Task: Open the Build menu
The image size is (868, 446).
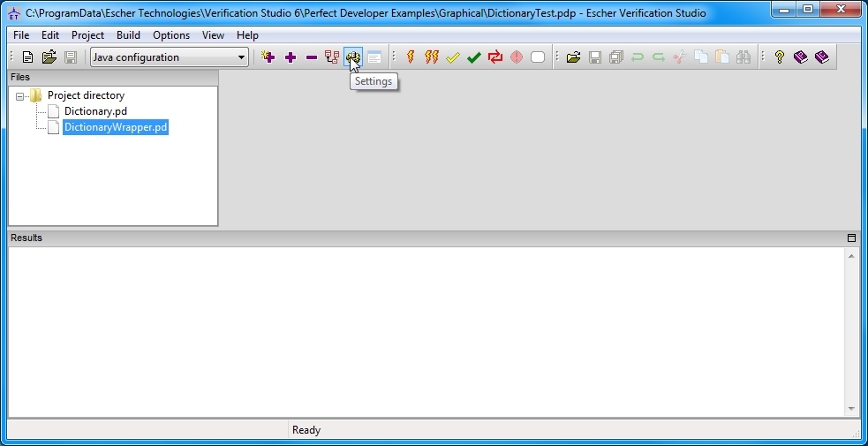Action: [x=128, y=34]
